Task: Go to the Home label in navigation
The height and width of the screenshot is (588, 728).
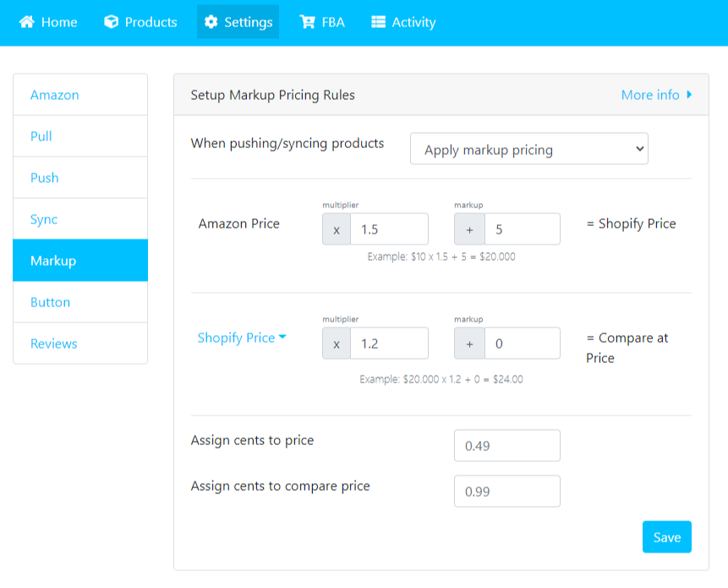Action: point(59,22)
